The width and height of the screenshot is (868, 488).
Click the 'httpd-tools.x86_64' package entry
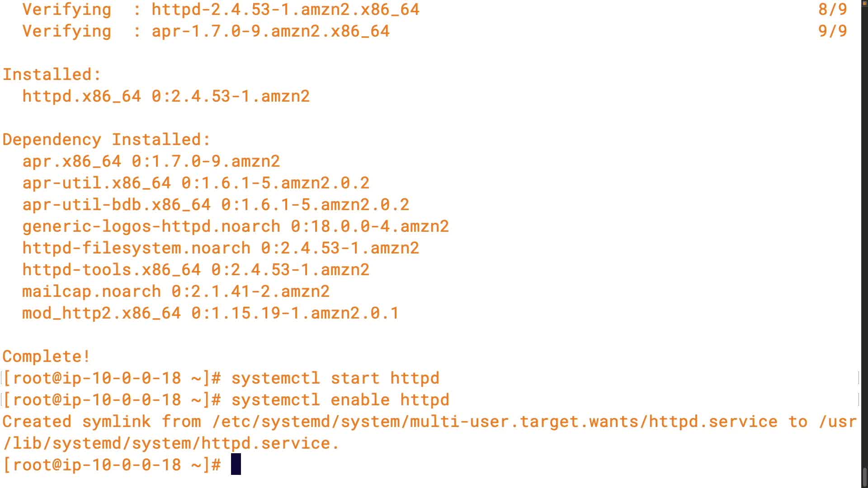click(x=111, y=269)
